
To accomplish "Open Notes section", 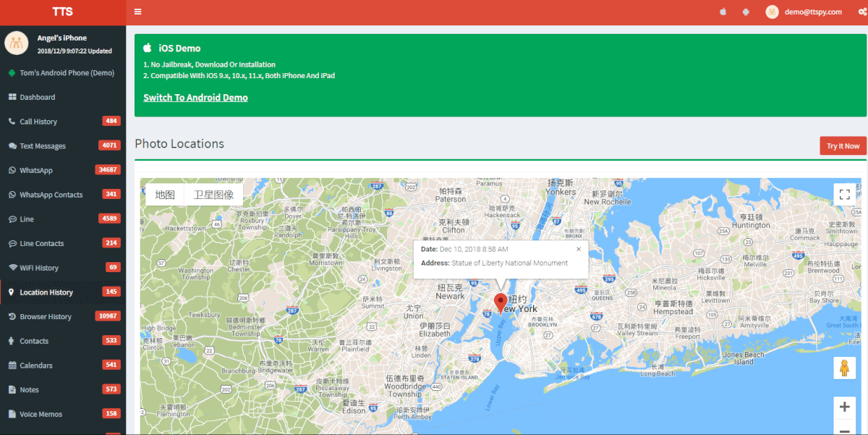I will [x=63, y=389].
